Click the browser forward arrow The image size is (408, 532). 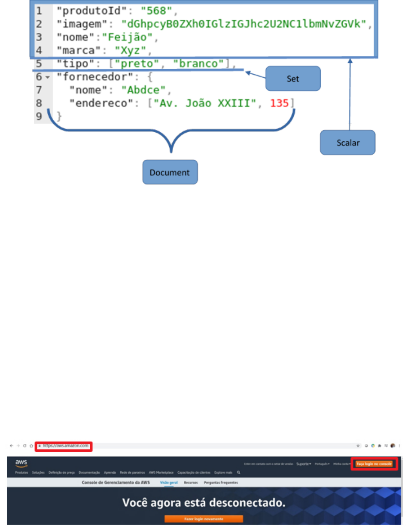[x=18, y=446]
